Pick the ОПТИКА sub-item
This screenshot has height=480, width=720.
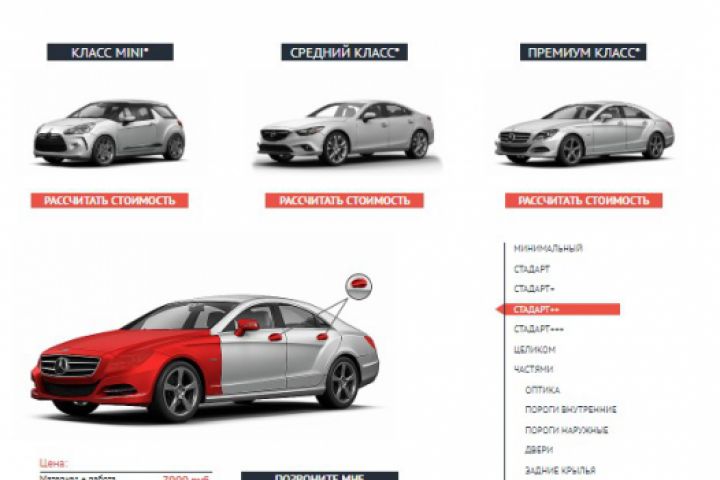tap(542, 390)
